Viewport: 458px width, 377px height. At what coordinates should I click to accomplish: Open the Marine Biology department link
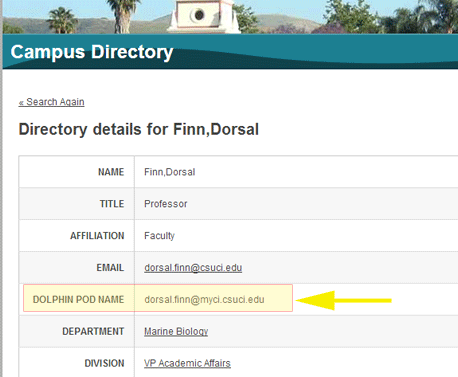point(176,331)
